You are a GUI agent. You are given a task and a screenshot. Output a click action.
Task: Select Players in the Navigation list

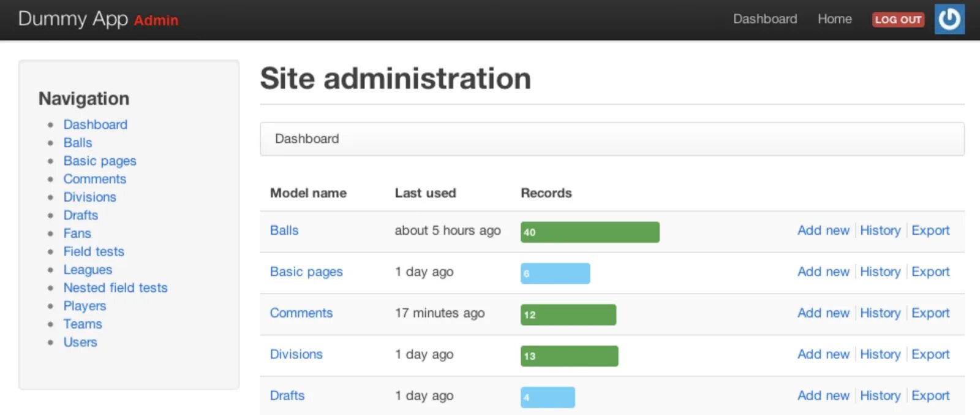85,306
